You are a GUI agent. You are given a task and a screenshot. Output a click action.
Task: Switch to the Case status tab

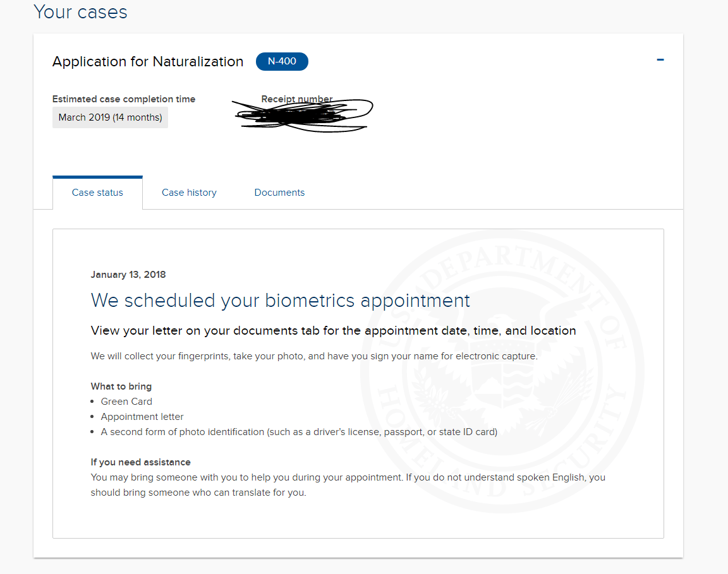(97, 193)
